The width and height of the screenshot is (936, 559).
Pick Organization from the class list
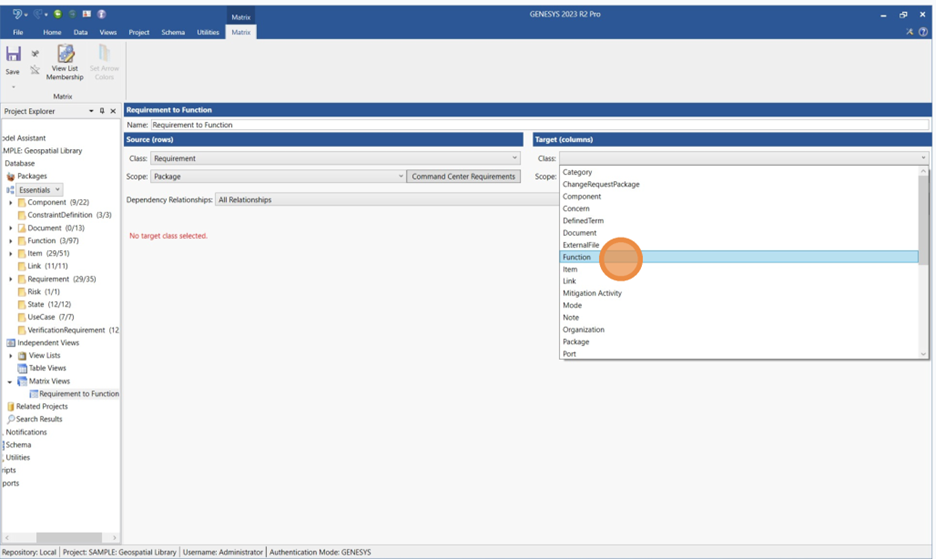click(x=739, y=330)
